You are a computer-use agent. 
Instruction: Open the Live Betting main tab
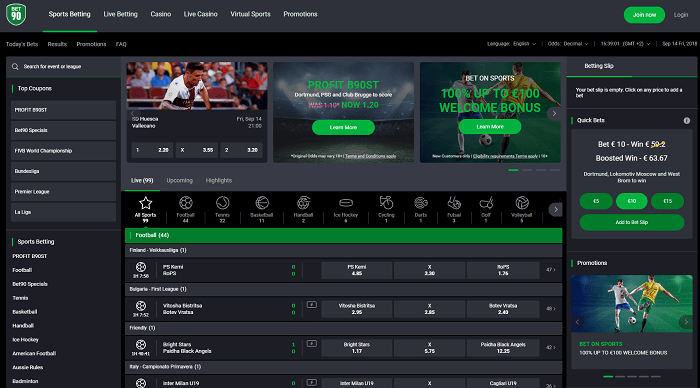coord(121,14)
